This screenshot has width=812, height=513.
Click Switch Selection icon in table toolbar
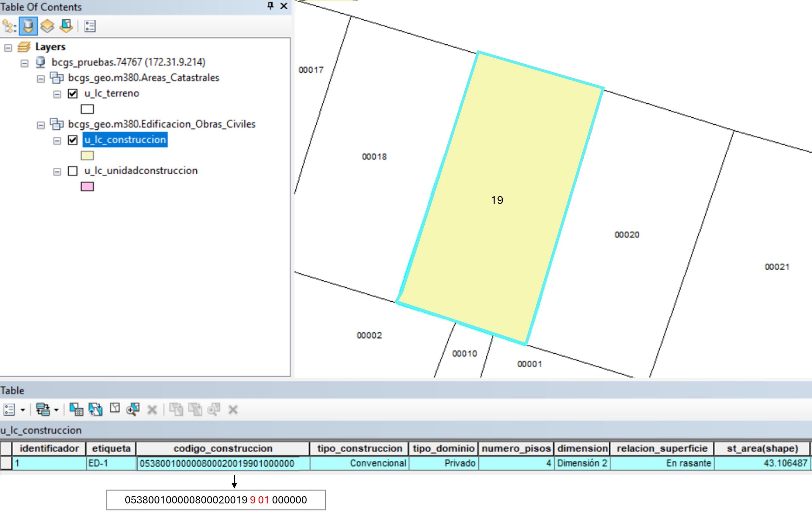click(95, 410)
